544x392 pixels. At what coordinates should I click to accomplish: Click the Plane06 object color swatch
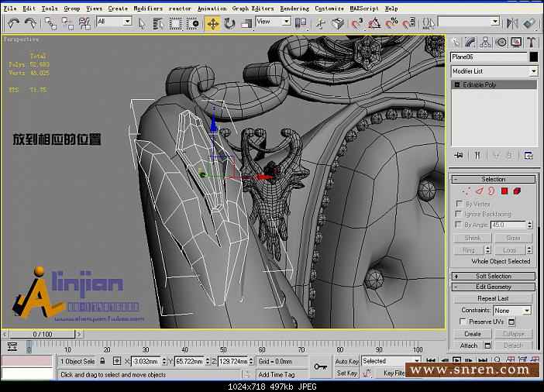(533, 57)
